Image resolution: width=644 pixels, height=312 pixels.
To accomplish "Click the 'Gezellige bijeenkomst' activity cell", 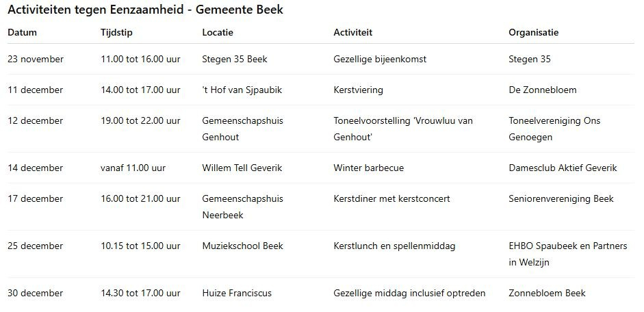I will point(380,59).
